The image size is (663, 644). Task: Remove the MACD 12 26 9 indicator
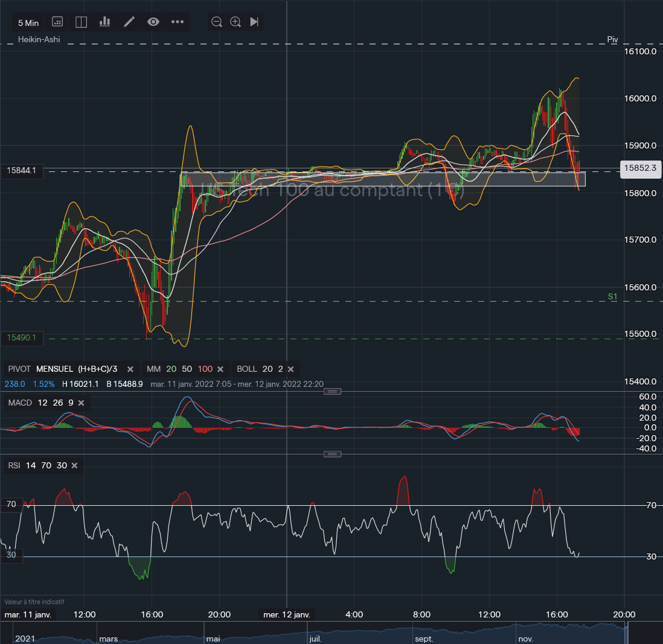tap(81, 403)
